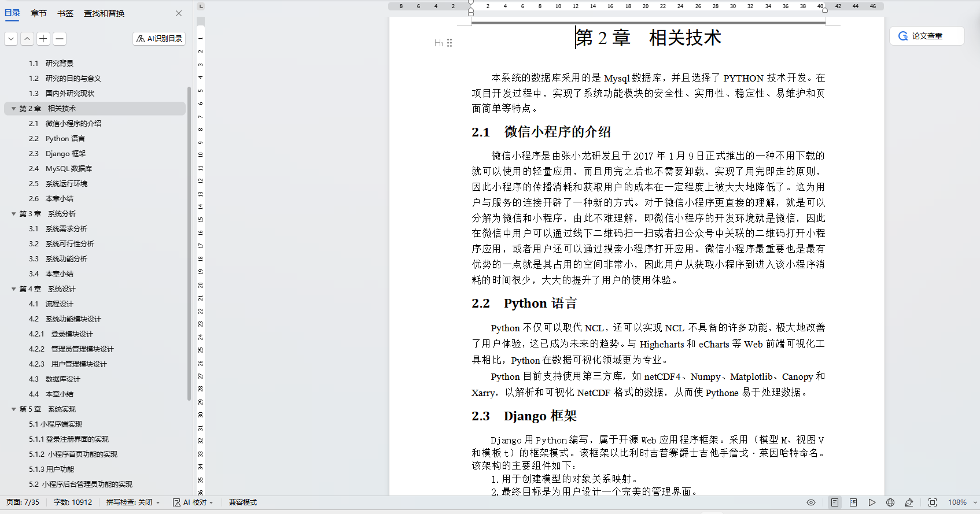Open 拼写检查 关闭 spell check dropdown
This screenshot has width=980, height=514.
pos(132,502)
